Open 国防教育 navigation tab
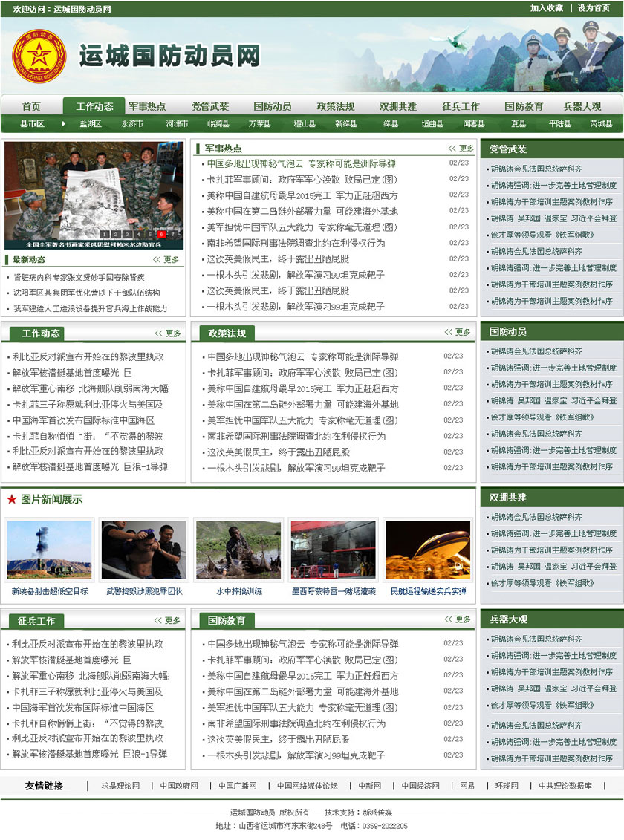 click(x=523, y=106)
